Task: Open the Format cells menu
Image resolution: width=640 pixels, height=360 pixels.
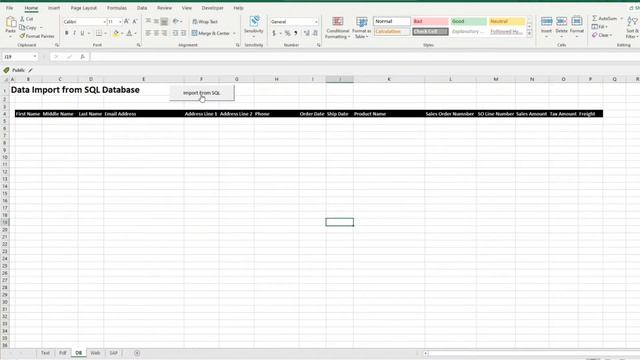Action: tap(577, 26)
